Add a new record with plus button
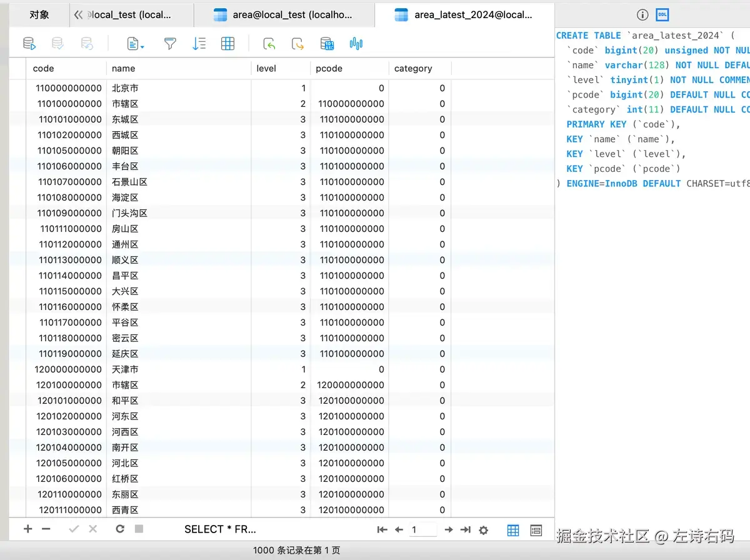This screenshot has height=560, width=750. point(27,529)
